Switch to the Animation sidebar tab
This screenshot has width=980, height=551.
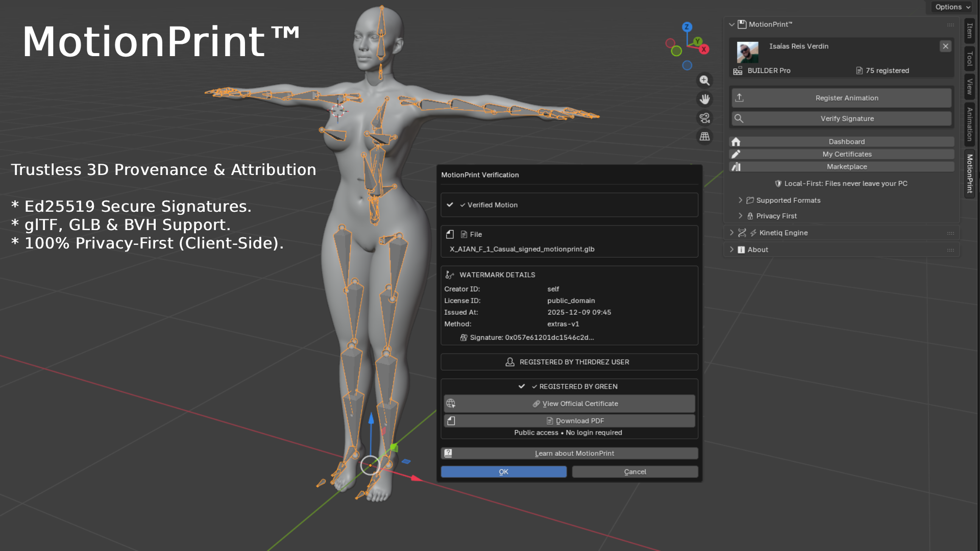[969, 124]
